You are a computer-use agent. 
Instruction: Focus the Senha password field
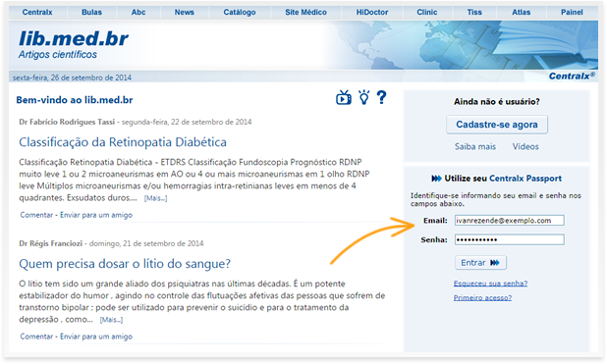510,239
